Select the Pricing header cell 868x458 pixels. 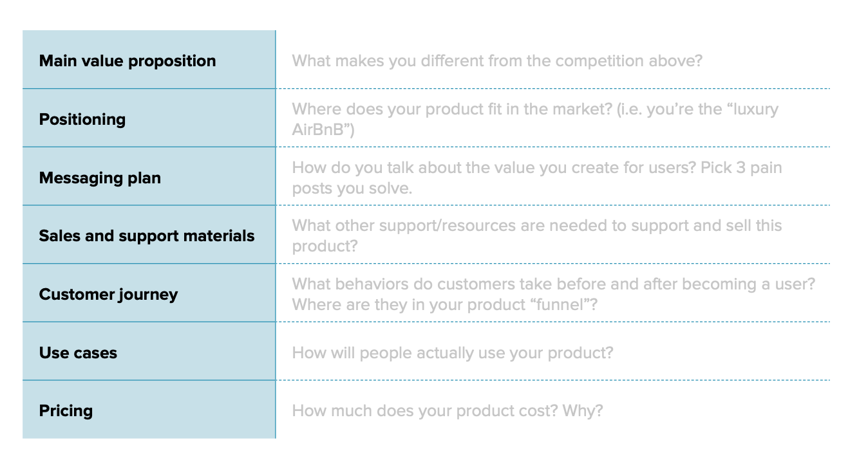point(149,409)
